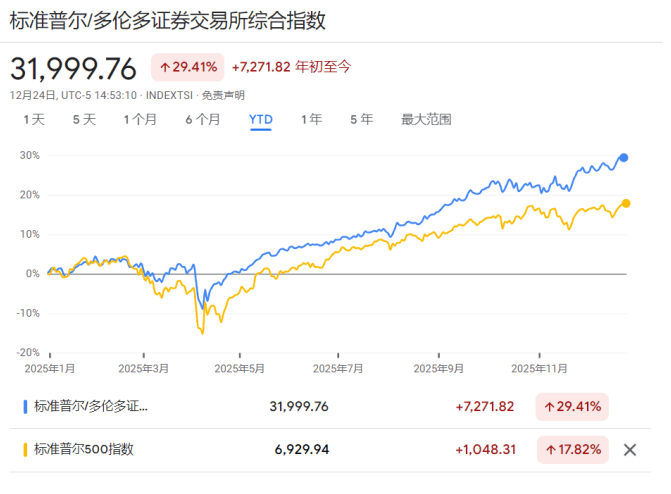Switch to the 5天 time range
The width and height of the screenshot is (671, 494).
(x=84, y=119)
